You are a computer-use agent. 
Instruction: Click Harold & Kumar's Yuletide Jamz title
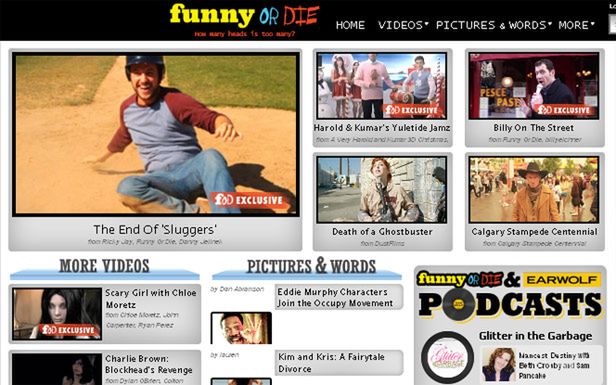point(382,128)
